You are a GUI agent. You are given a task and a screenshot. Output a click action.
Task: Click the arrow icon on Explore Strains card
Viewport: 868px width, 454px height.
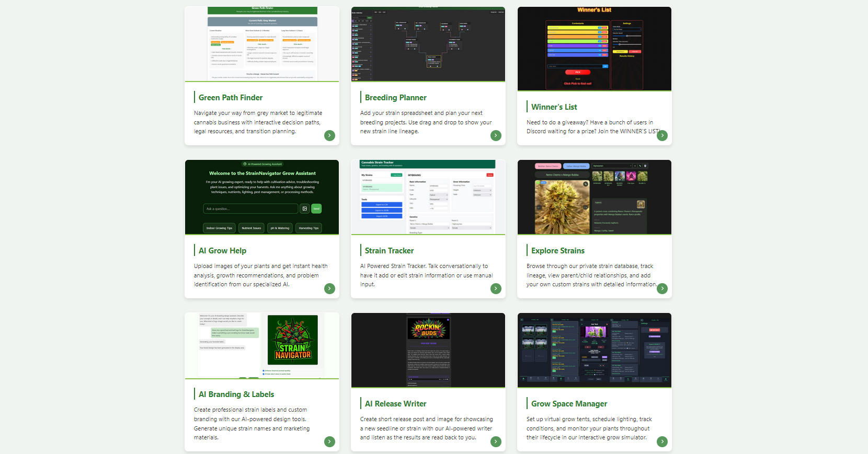[x=662, y=288]
